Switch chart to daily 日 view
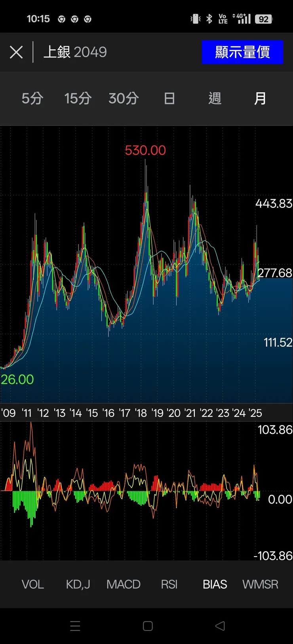Screen dimensions: 293x644 point(169,98)
